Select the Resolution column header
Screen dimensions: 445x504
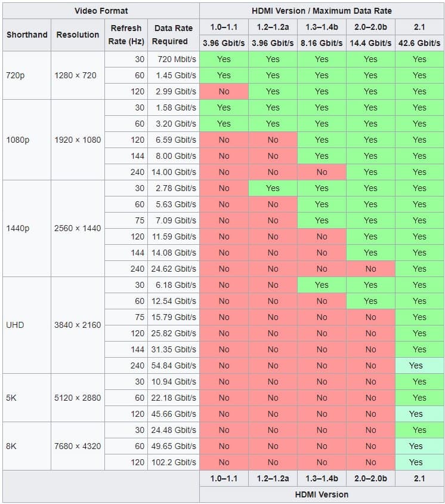click(78, 35)
